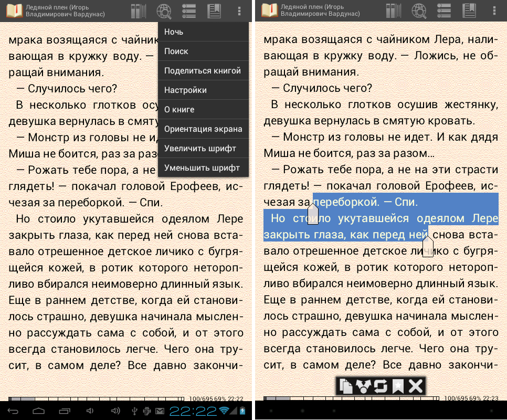Image resolution: width=507 pixels, height=420 pixels.
Task: Open bookmarks icon in the right screen toolbar
Action: (469, 10)
